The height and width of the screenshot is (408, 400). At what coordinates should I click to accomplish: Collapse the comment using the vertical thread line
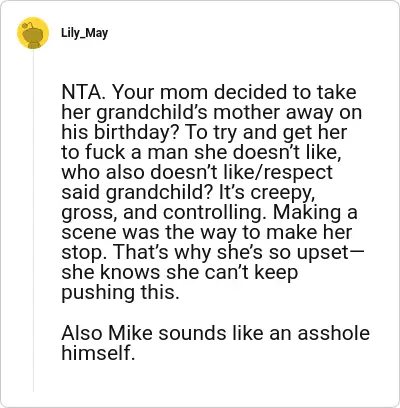click(33, 220)
